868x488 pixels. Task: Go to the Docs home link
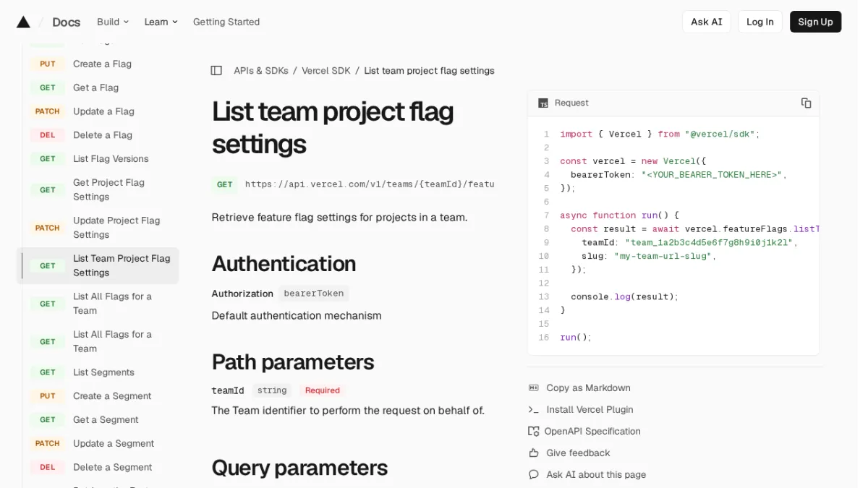tap(66, 22)
